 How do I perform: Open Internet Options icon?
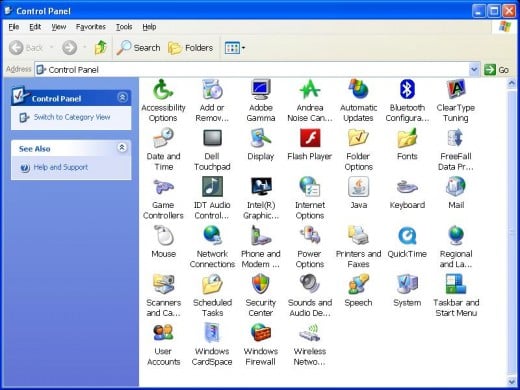pos(310,187)
